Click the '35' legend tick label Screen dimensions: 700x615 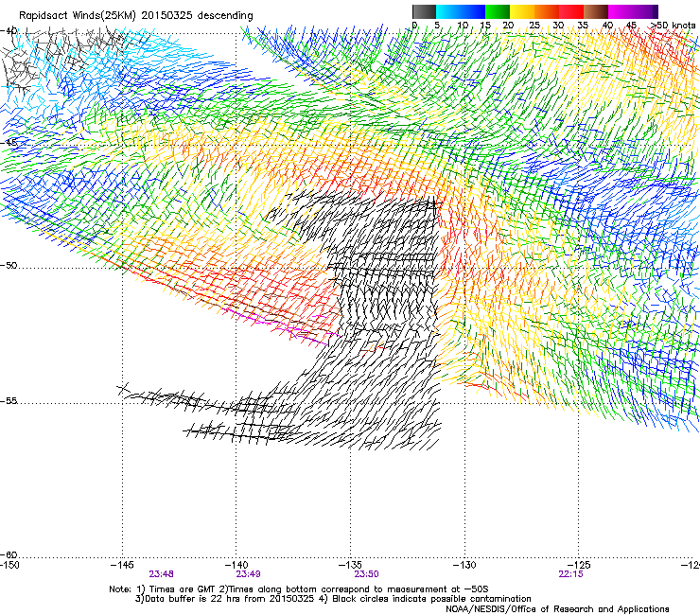coord(583,26)
